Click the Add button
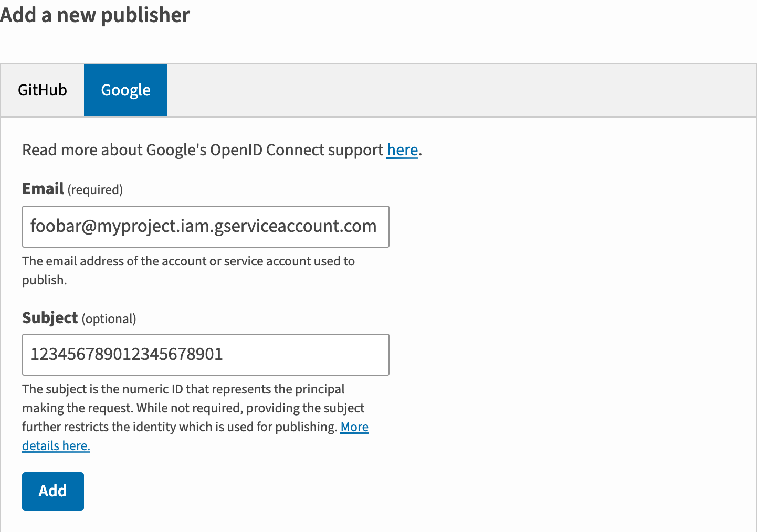 [x=53, y=492]
